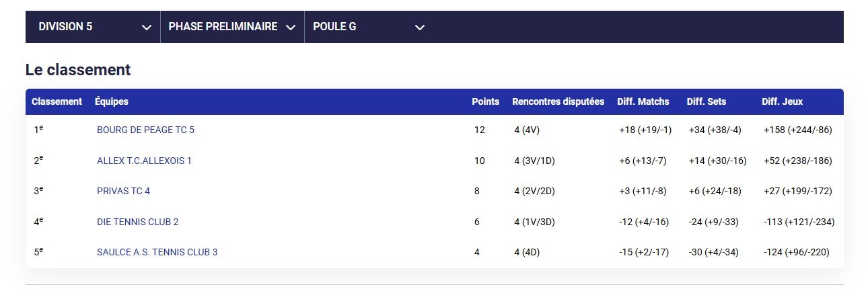Click the Diff. Sets column header

click(707, 101)
